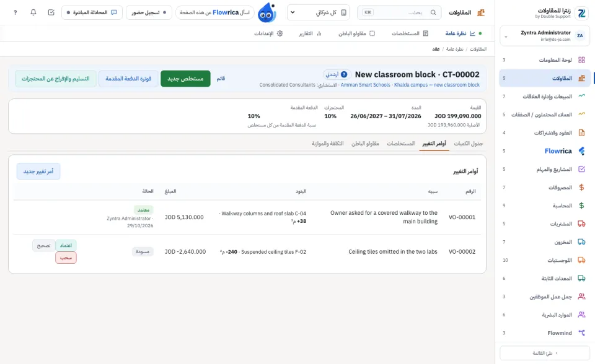Screen dimensions: 595x364
Task: Collapse the sidebar menu (طي القائمة)
Action: point(545,353)
